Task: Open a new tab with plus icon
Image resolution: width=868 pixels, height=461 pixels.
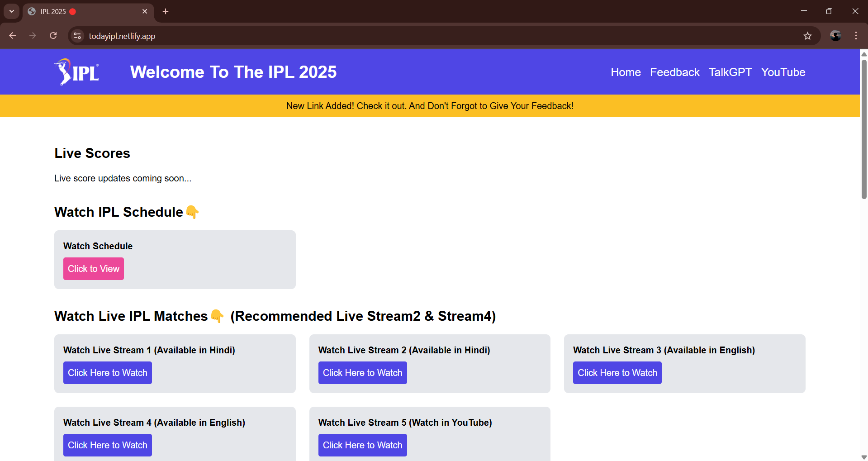Action: tap(166, 11)
